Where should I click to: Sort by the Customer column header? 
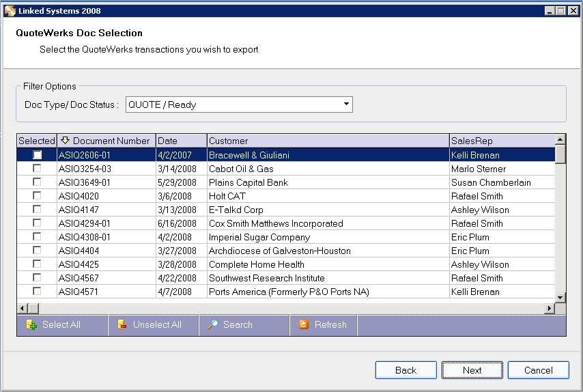tap(328, 141)
